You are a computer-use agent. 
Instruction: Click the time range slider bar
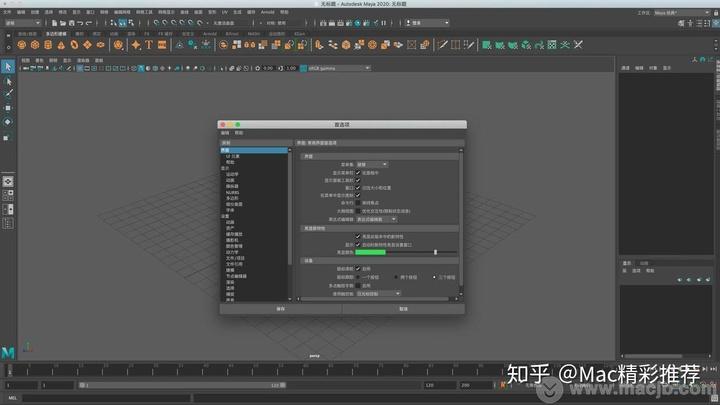[x=182, y=385]
